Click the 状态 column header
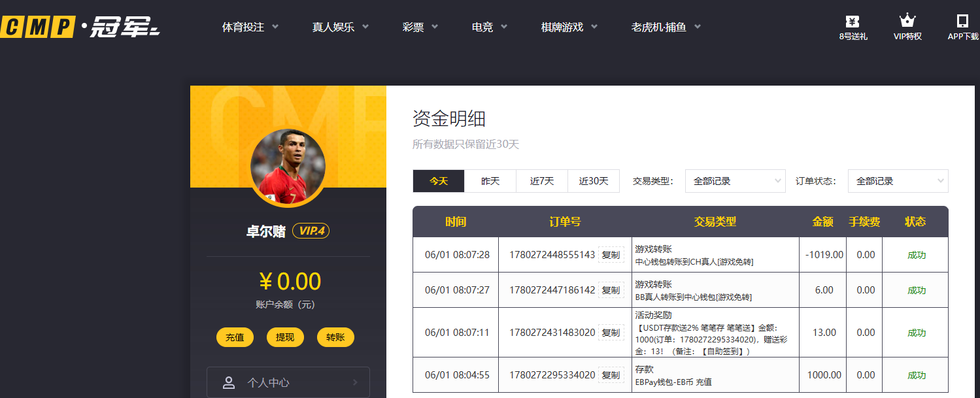This screenshot has height=398, width=980. pos(915,222)
